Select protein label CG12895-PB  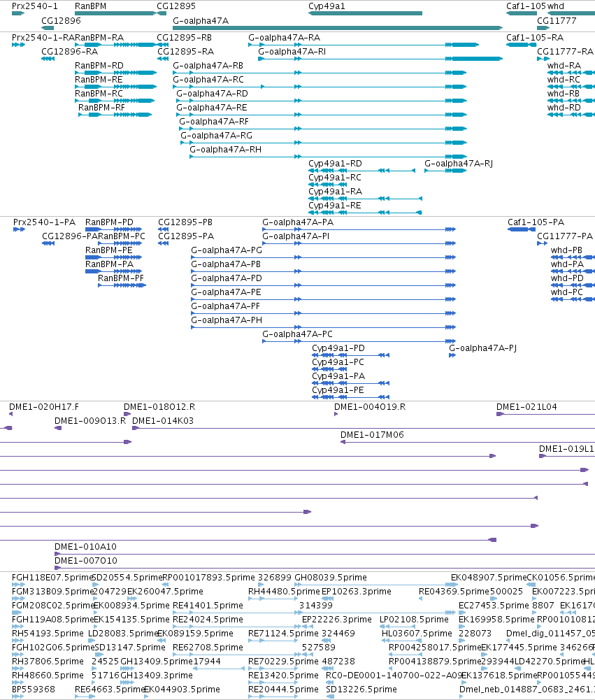[185, 222]
